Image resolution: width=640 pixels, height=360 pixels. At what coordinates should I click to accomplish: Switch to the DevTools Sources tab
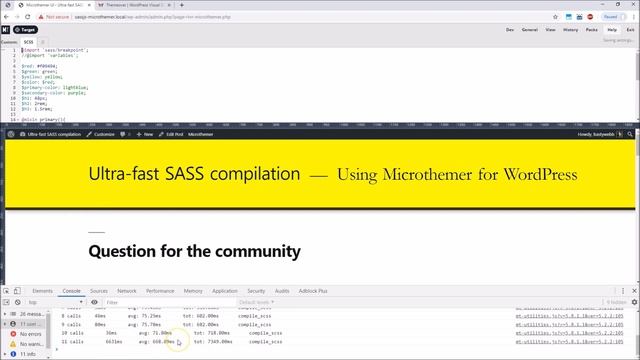click(x=99, y=291)
